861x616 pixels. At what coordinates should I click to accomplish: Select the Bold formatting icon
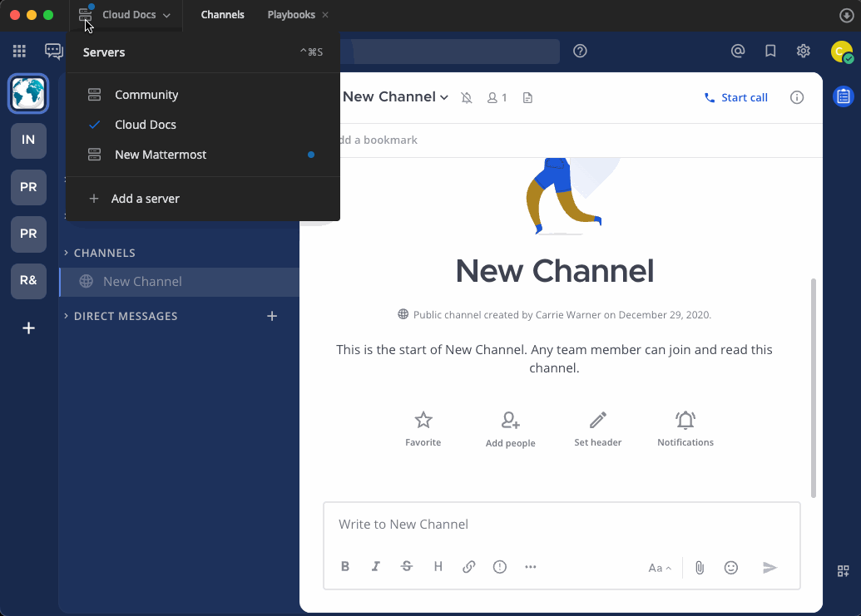[x=345, y=566]
